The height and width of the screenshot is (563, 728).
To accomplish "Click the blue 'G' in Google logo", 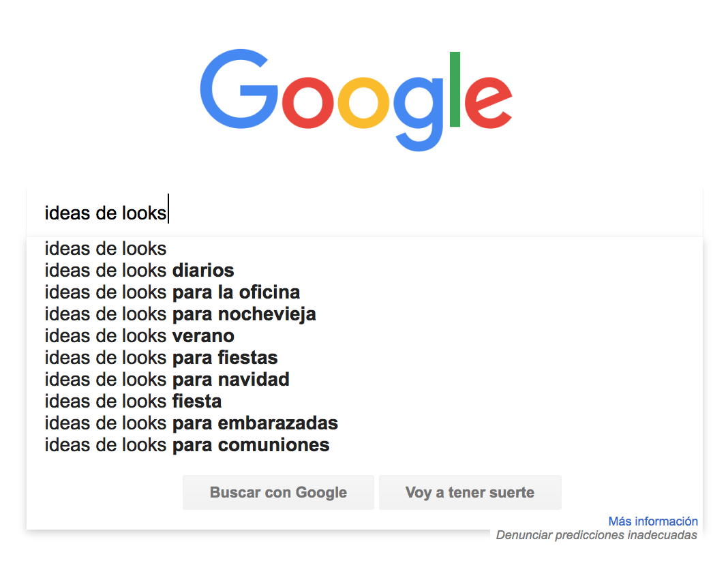I will [x=239, y=89].
